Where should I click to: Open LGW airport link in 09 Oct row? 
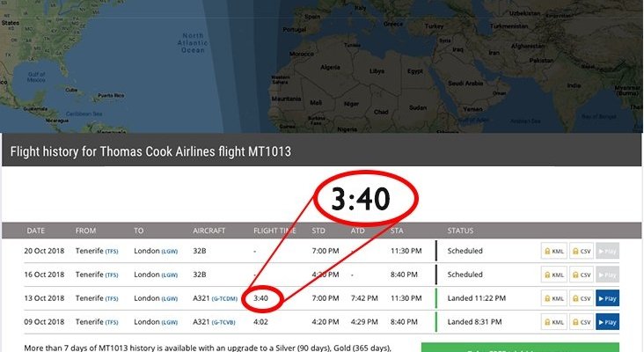pyautogui.click(x=170, y=322)
